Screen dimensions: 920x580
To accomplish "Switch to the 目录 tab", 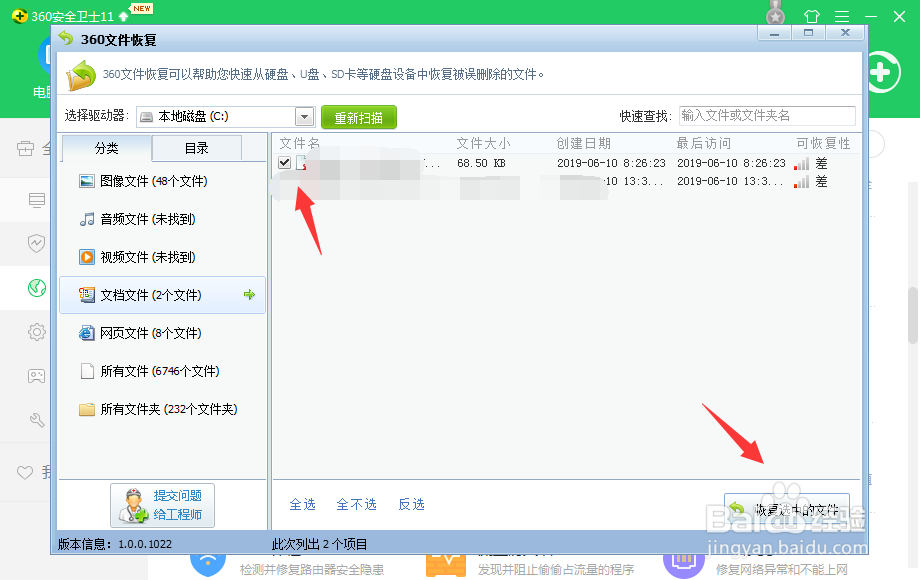I will pyautogui.click(x=199, y=147).
